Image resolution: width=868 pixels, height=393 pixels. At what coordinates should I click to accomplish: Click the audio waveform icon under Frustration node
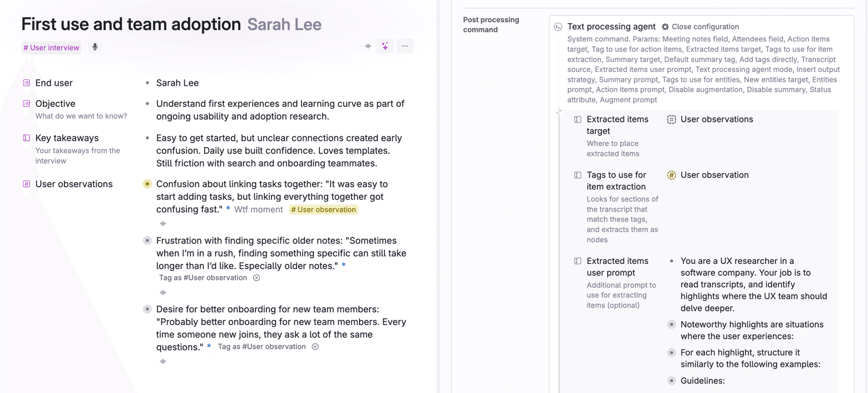163,293
